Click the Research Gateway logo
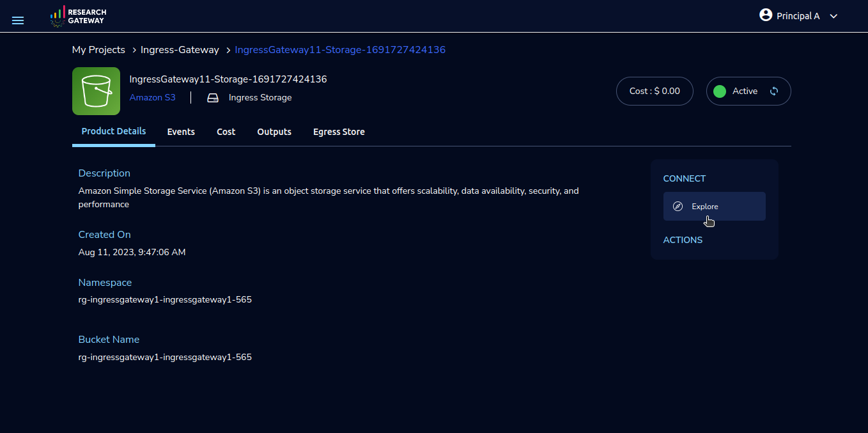868x433 pixels. click(x=79, y=16)
